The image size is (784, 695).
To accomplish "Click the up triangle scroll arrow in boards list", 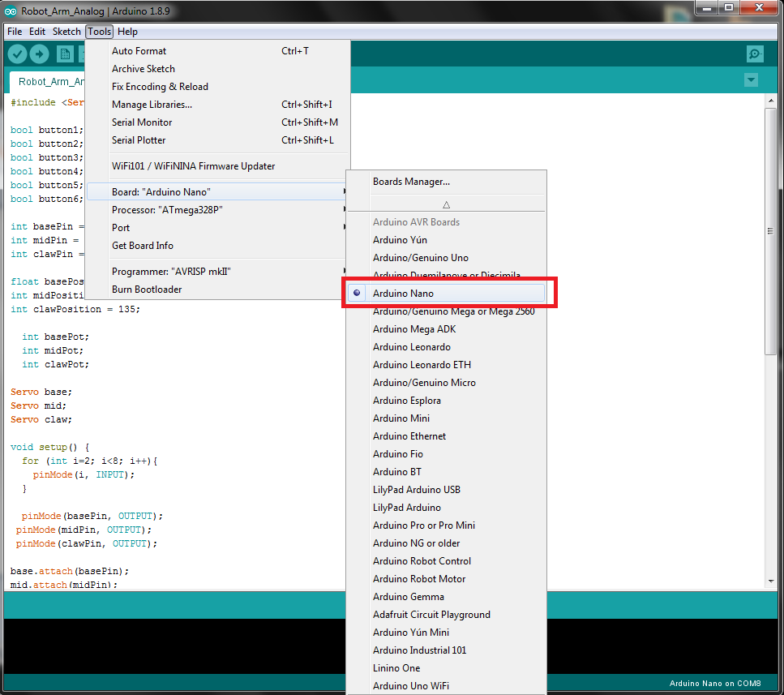I will (446, 204).
